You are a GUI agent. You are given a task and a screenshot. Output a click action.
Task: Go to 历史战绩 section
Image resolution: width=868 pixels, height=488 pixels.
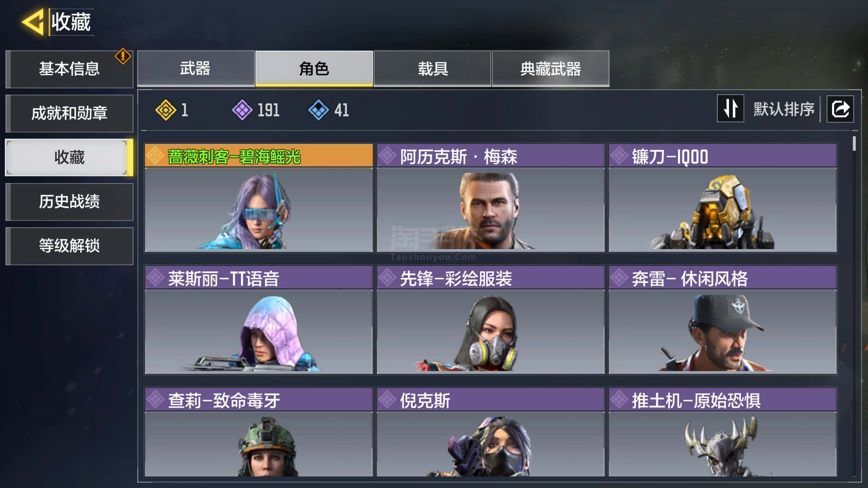pyautogui.click(x=70, y=202)
